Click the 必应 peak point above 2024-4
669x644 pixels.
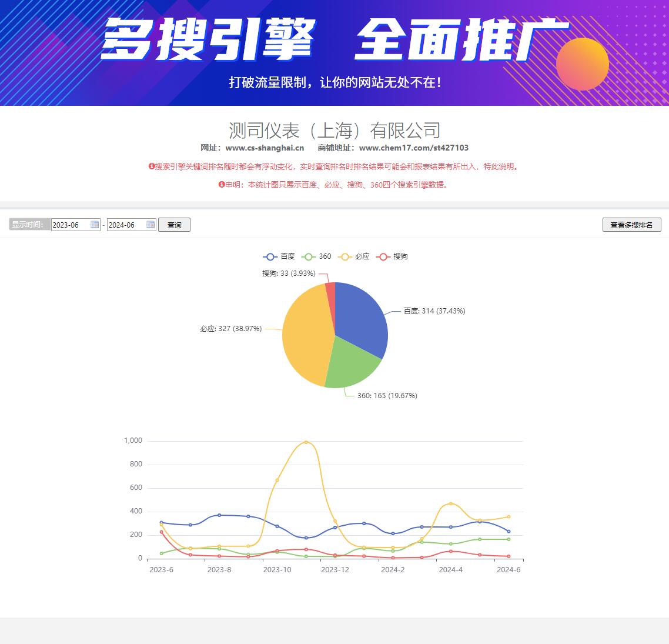pyautogui.click(x=451, y=503)
